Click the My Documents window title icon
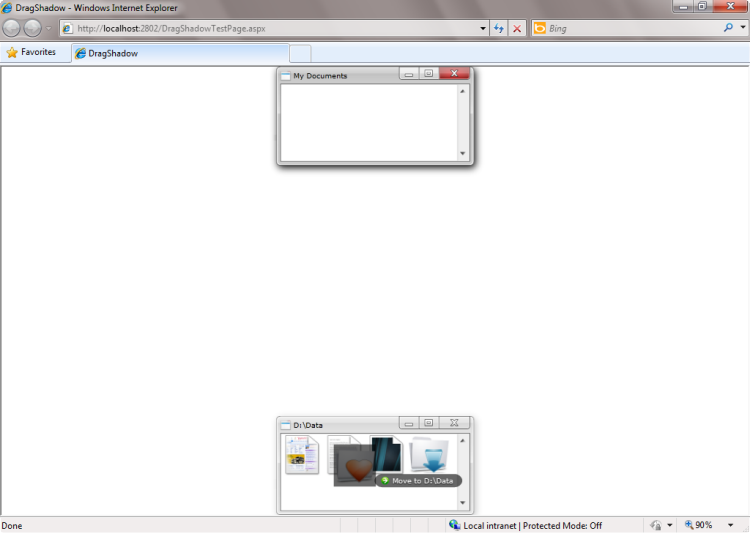This screenshot has height=533, width=750. coord(286,76)
